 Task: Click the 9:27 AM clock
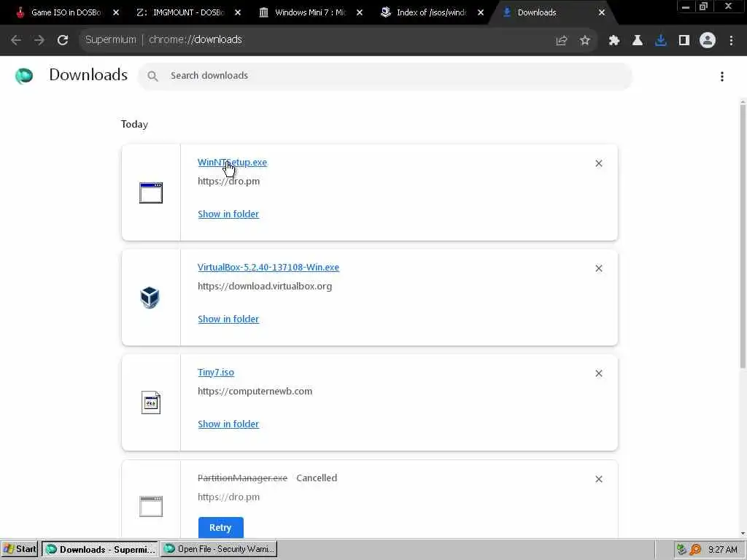tap(723, 550)
